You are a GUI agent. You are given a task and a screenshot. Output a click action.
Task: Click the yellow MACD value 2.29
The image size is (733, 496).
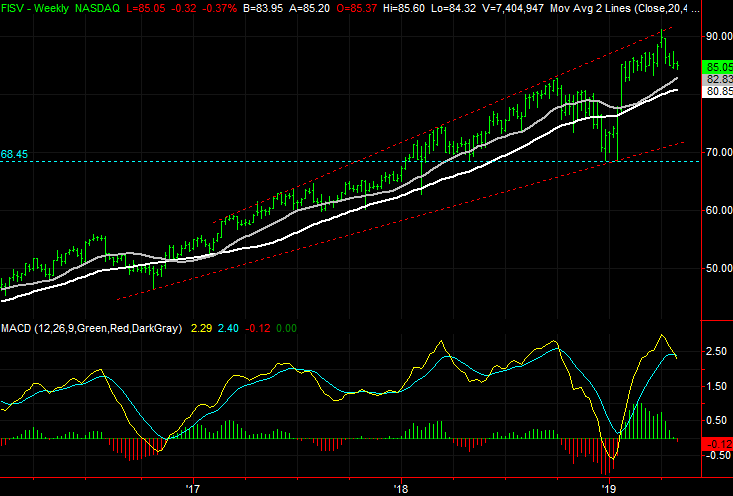coord(201,328)
